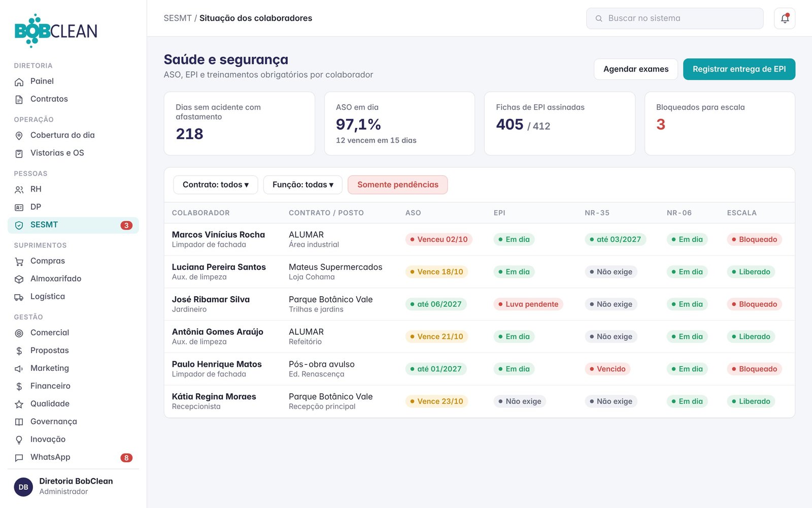Click the Painel home icon

(x=19, y=82)
